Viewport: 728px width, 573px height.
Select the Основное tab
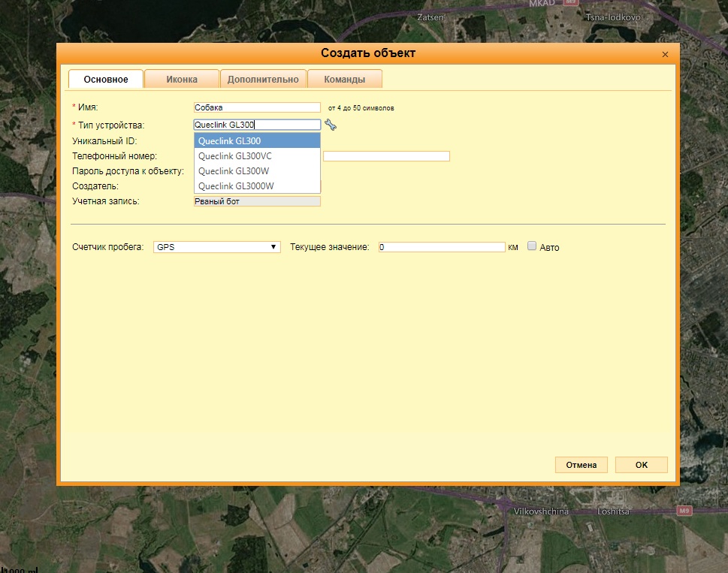(106, 80)
